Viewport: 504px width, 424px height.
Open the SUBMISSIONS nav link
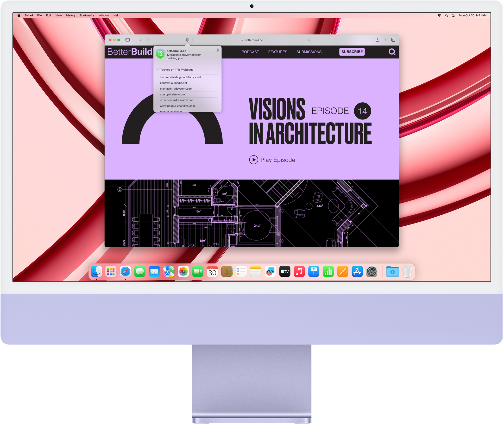click(x=309, y=52)
